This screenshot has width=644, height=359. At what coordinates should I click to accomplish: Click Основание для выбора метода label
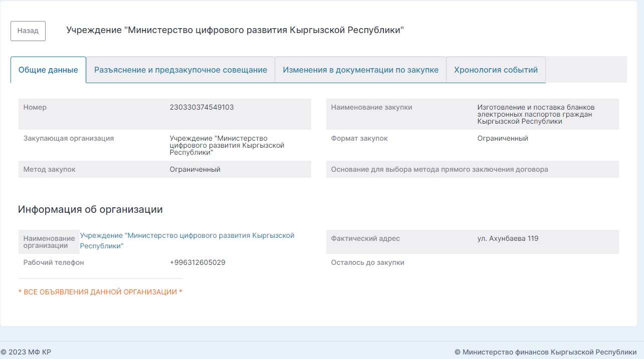tap(440, 170)
